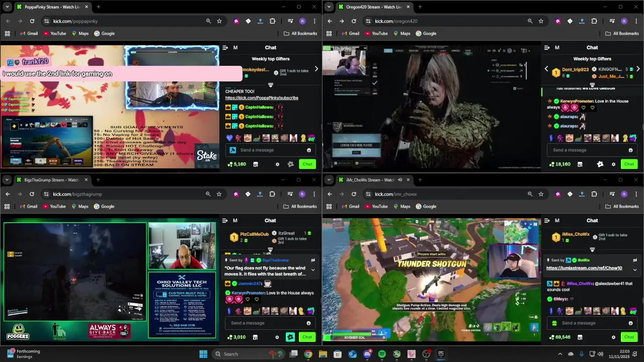Open All Bookmarks folder in Oregon420 window

coord(622,33)
